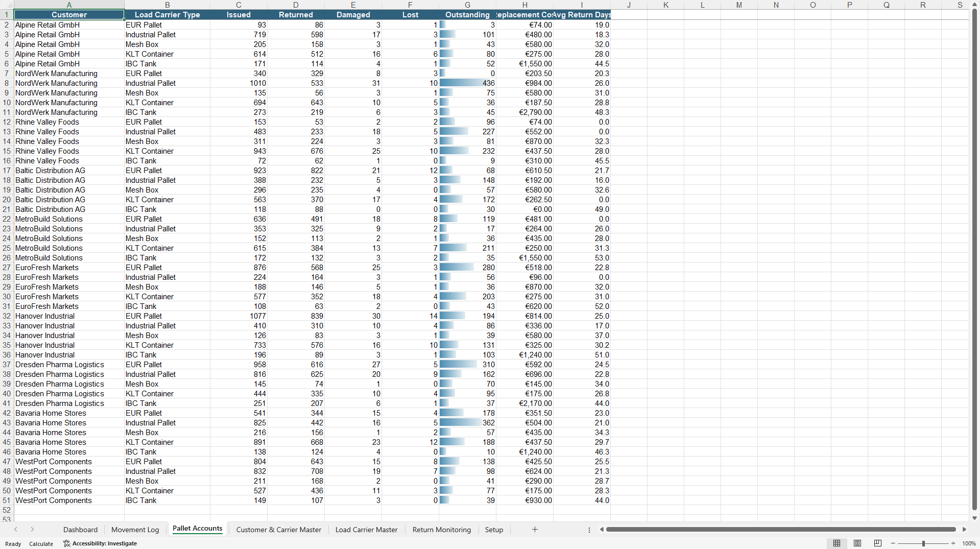The height and width of the screenshot is (549, 980).
Task: Open Customer & Carrier Master tab
Action: (x=279, y=530)
